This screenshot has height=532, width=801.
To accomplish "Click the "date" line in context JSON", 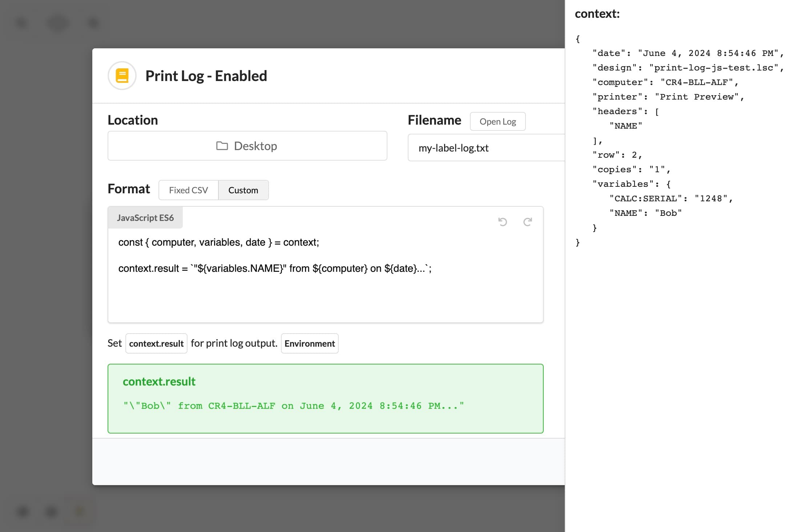I will pos(688,53).
